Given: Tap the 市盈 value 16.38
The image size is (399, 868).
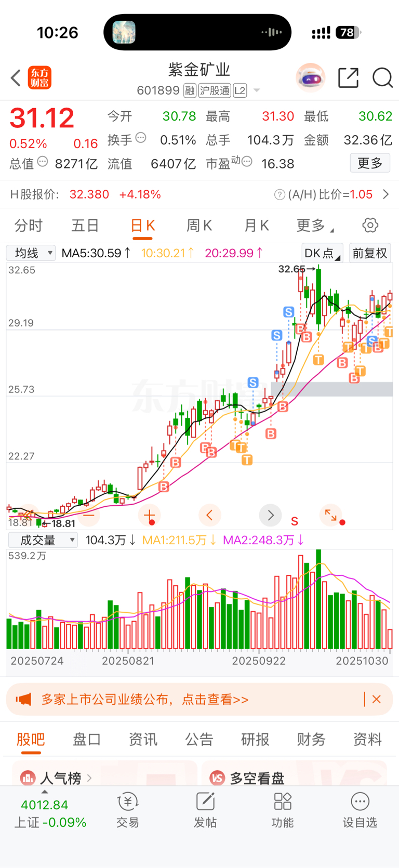Looking at the screenshot, I should (x=277, y=164).
